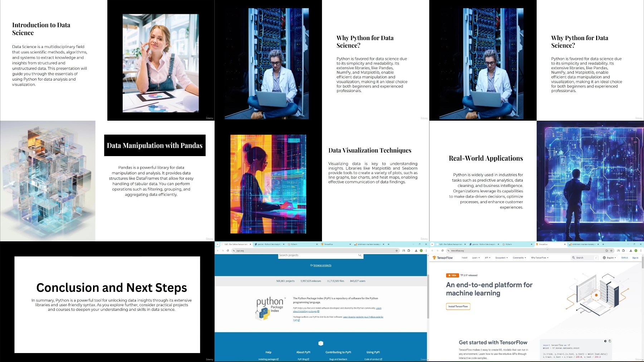644x362 pixels.
Task: Click Sign in on TensorFlow site
Action: [635, 258]
